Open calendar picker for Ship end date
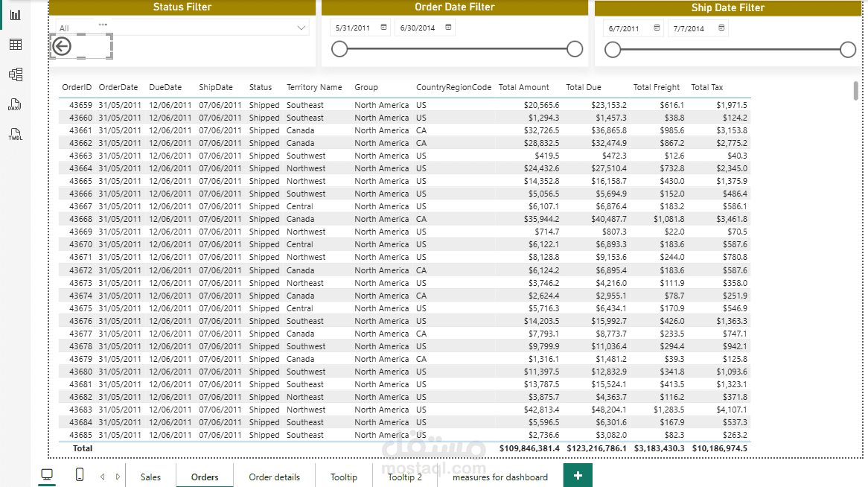 point(721,28)
